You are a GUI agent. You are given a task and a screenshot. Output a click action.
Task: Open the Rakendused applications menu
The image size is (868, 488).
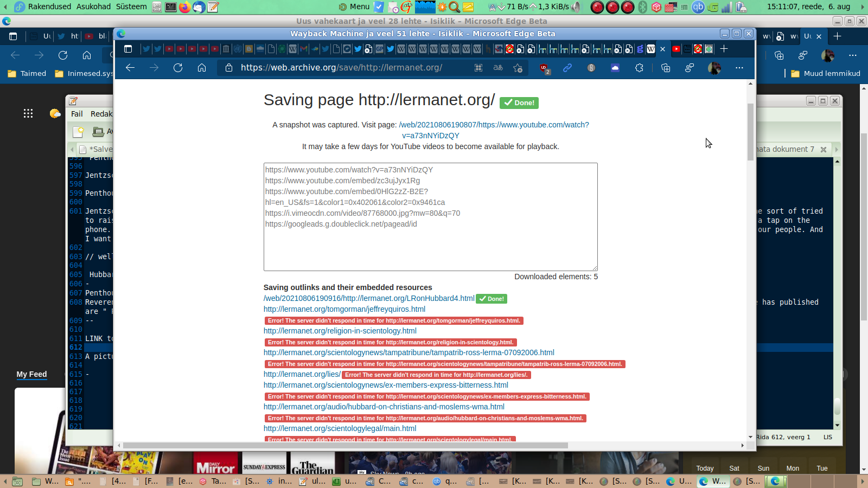tap(49, 7)
